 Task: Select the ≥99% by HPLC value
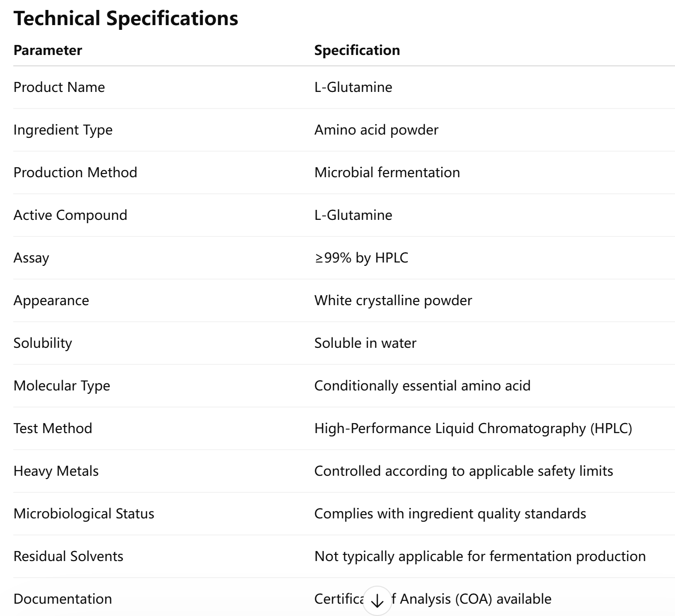point(361,258)
